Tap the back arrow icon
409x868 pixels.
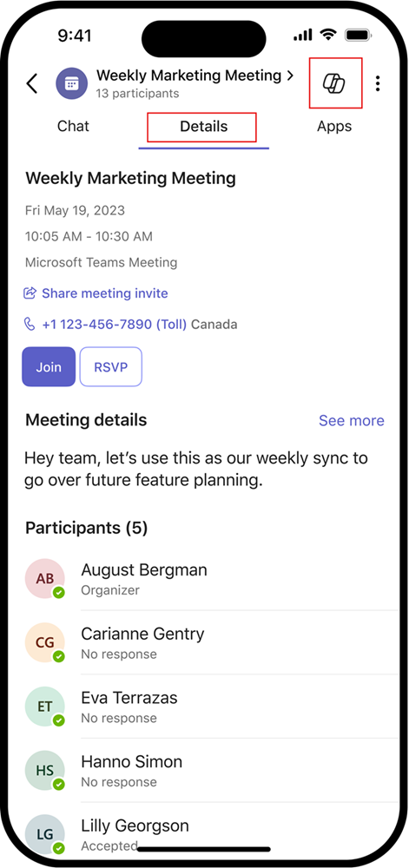(x=32, y=83)
